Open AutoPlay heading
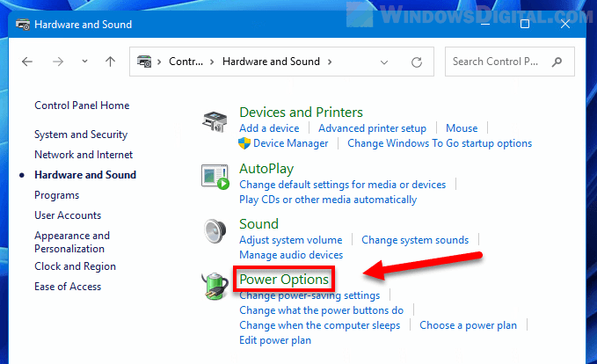 point(266,169)
